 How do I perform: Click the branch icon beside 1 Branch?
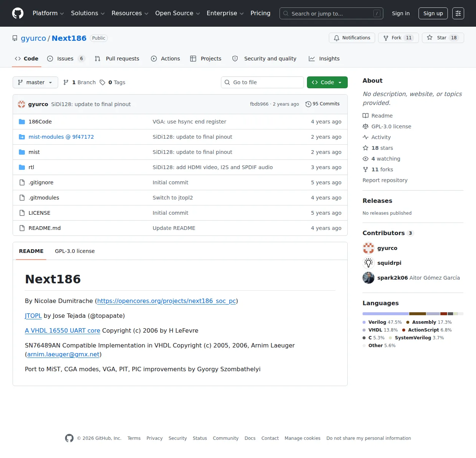point(66,82)
